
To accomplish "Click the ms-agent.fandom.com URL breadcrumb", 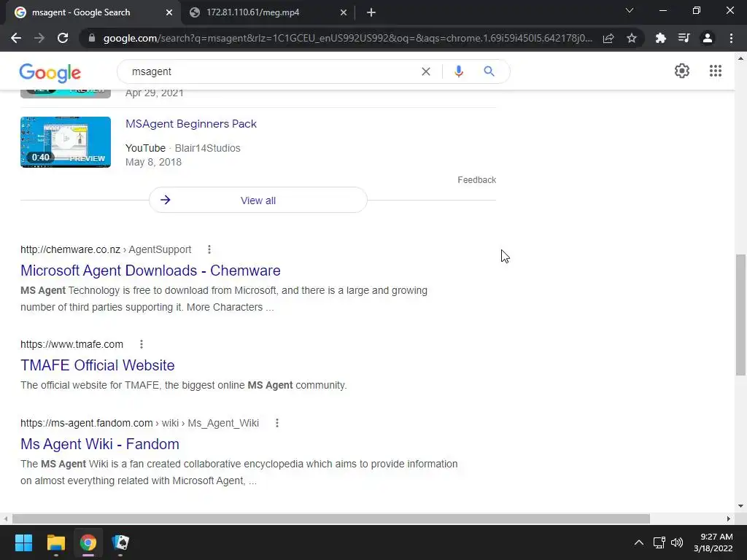I will coord(139,423).
